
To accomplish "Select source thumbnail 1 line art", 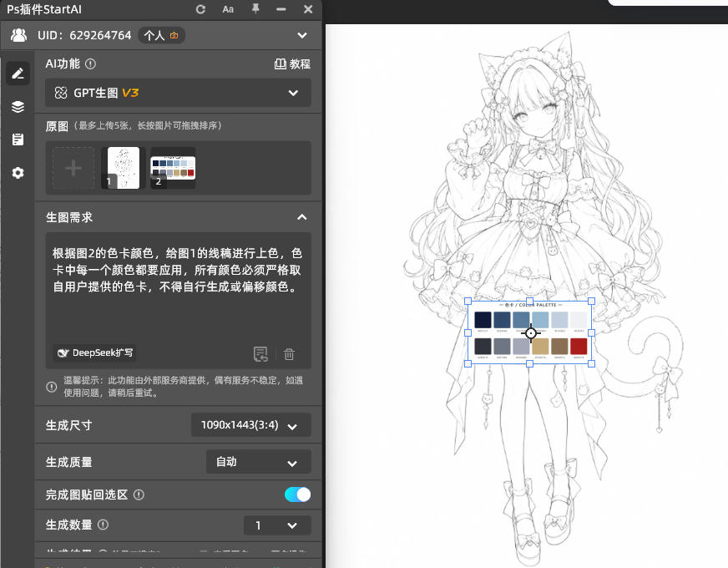I will pos(124,168).
